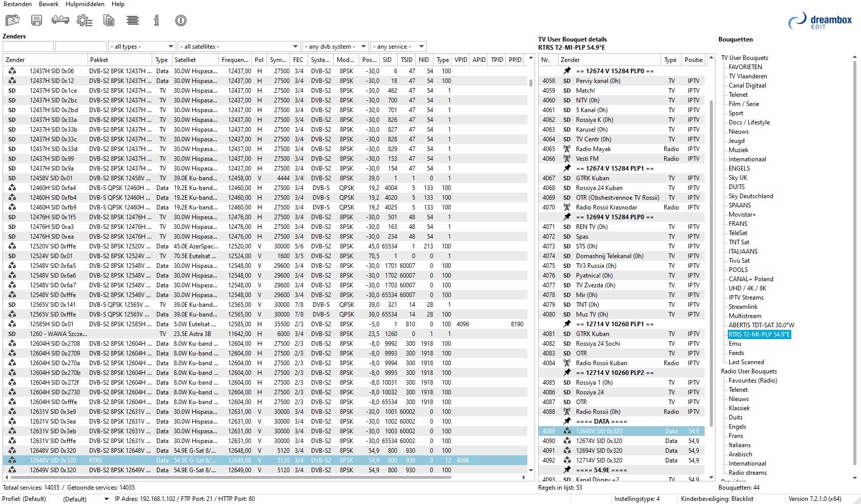This screenshot has height=504, width=861.
Task: Click the horizontal lines list icon
Action: (x=133, y=20)
